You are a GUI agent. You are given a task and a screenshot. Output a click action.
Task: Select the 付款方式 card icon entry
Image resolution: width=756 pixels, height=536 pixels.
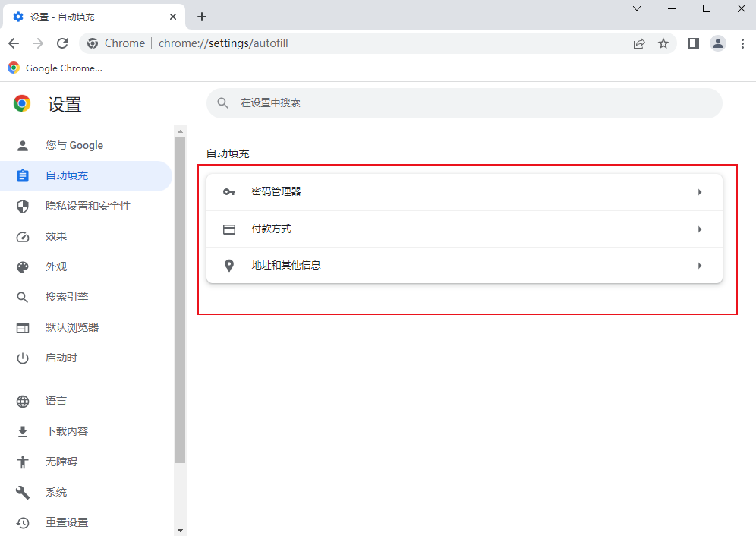pos(229,229)
